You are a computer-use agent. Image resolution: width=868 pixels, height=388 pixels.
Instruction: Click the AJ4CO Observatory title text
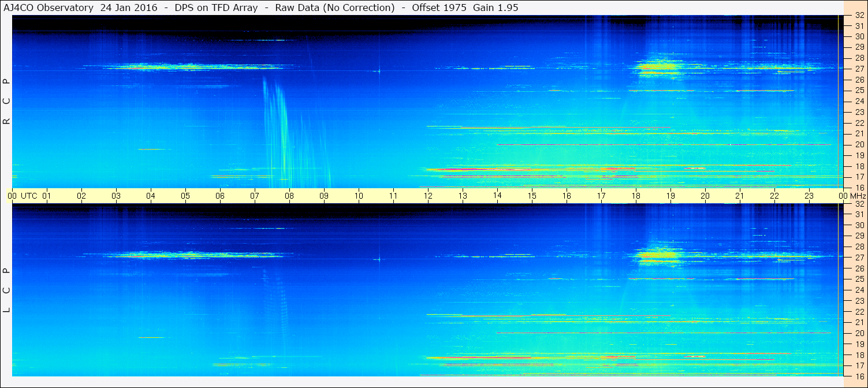point(49,8)
